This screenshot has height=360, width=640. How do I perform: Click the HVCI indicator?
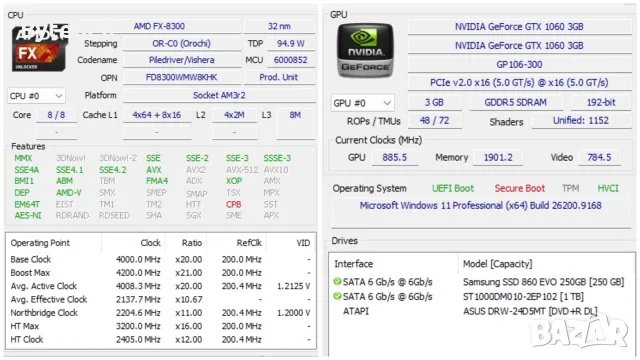[x=608, y=189]
